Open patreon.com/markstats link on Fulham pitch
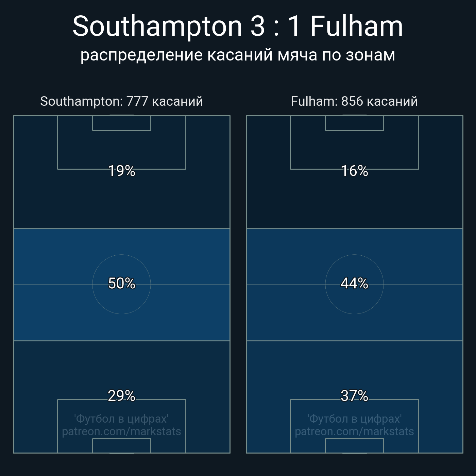Image resolution: width=476 pixels, height=476 pixels. point(354,431)
